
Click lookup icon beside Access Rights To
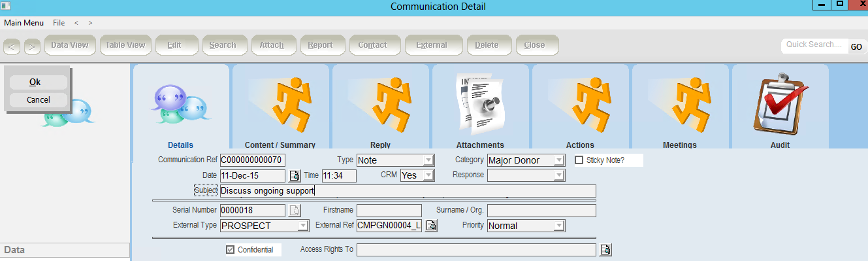pyautogui.click(x=605, y=250)
